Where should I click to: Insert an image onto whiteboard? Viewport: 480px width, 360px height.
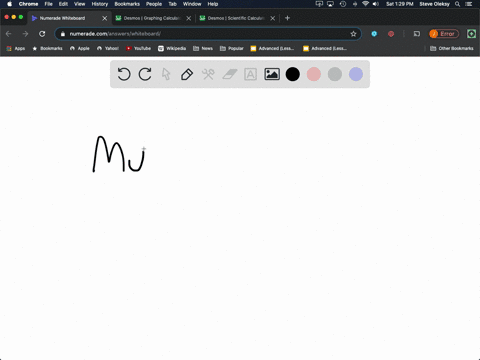coord(272,74)
